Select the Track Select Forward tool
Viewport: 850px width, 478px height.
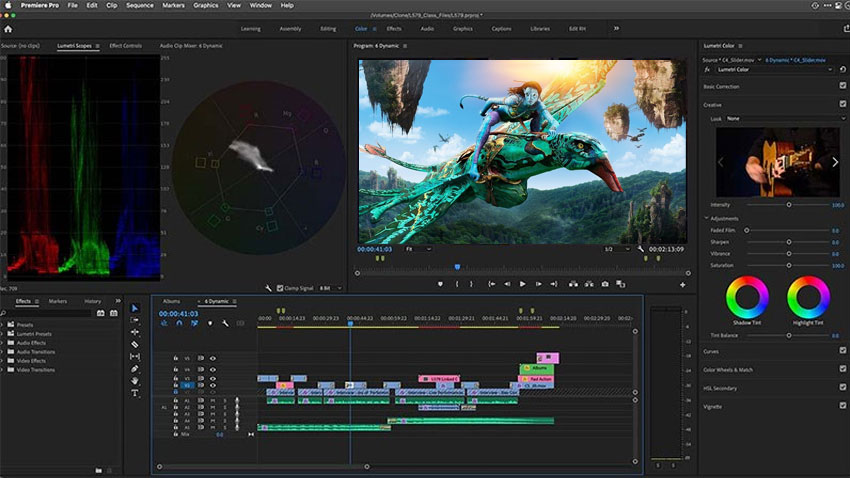(x=135, y=320)
